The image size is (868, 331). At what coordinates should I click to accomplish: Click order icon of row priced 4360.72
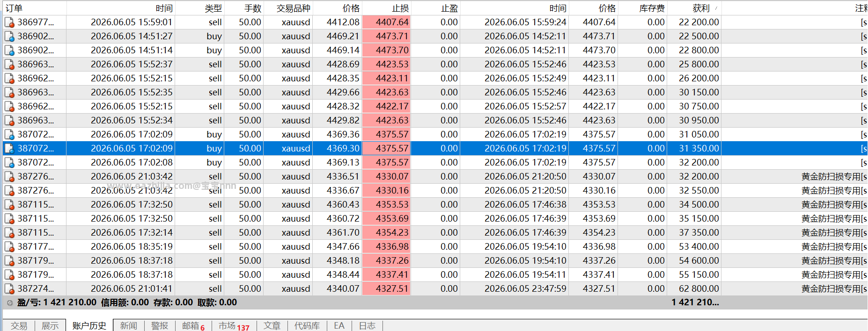click(9, 219)
